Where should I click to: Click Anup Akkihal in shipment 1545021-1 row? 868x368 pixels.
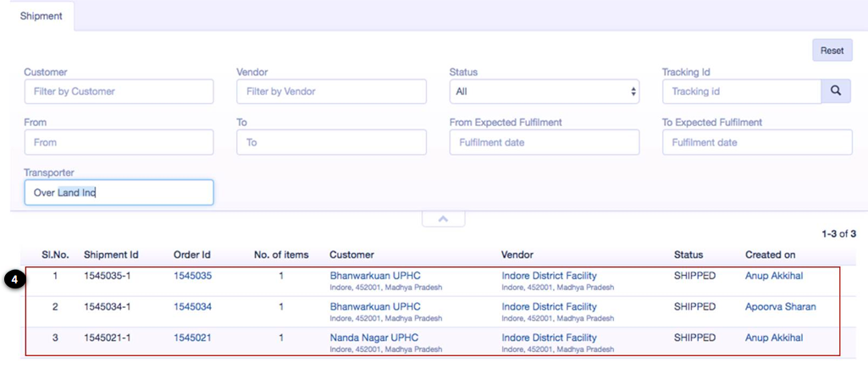tap(774, 338)
